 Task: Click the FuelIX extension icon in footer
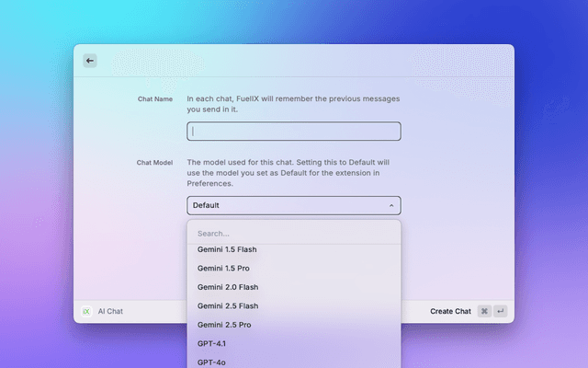86,312
